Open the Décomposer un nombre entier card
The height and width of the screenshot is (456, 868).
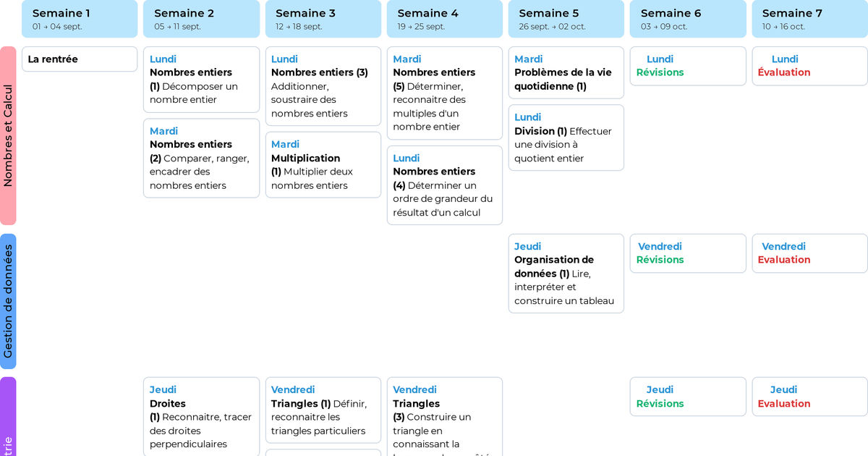pyautogui.click(x=201, y=80)
